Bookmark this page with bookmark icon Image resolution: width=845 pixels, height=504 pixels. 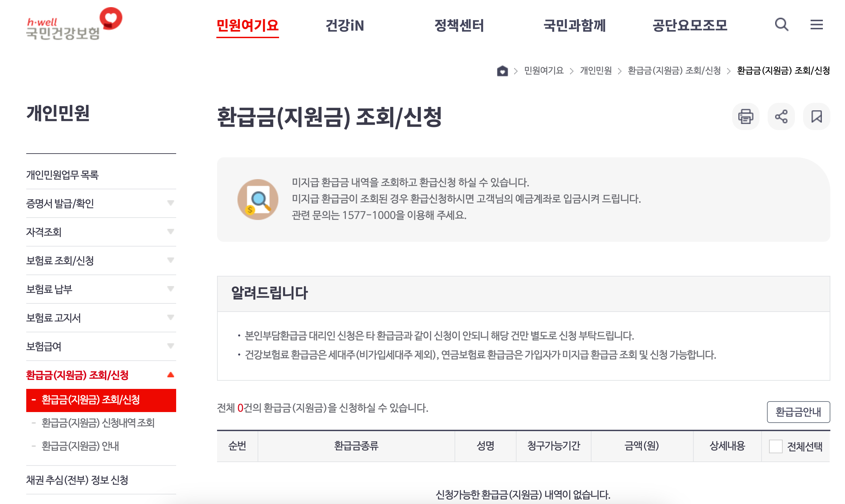(x=816, y=116)
